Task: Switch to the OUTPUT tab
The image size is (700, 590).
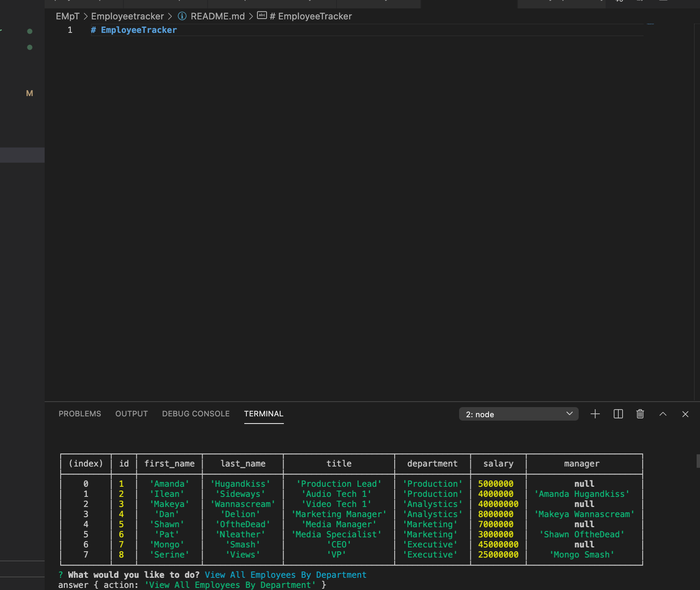Action: 131,414
